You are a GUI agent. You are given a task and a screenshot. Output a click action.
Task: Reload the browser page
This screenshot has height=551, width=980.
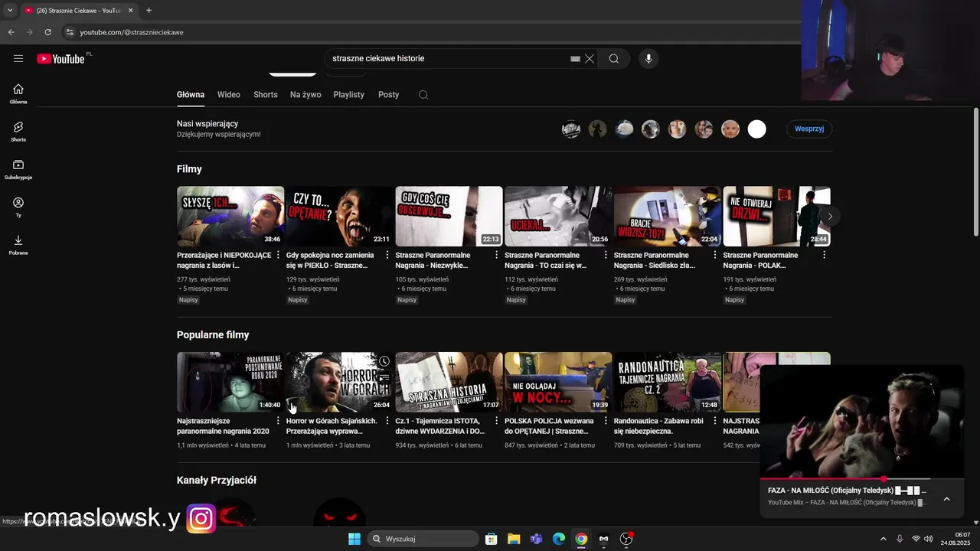47,32
